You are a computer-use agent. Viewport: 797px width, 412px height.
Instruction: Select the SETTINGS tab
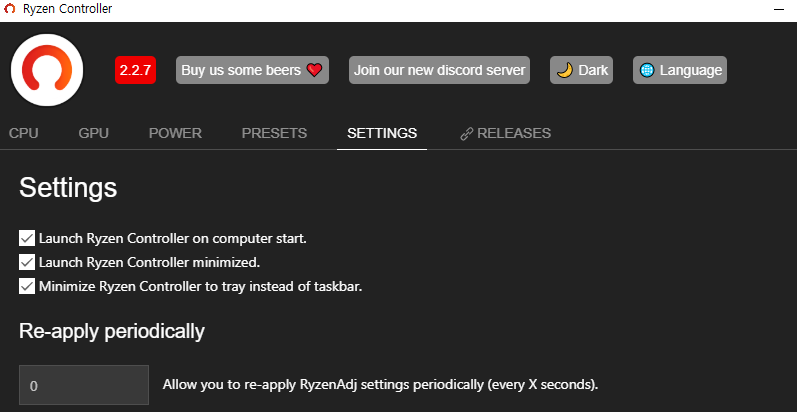click(x=382, y=133)
